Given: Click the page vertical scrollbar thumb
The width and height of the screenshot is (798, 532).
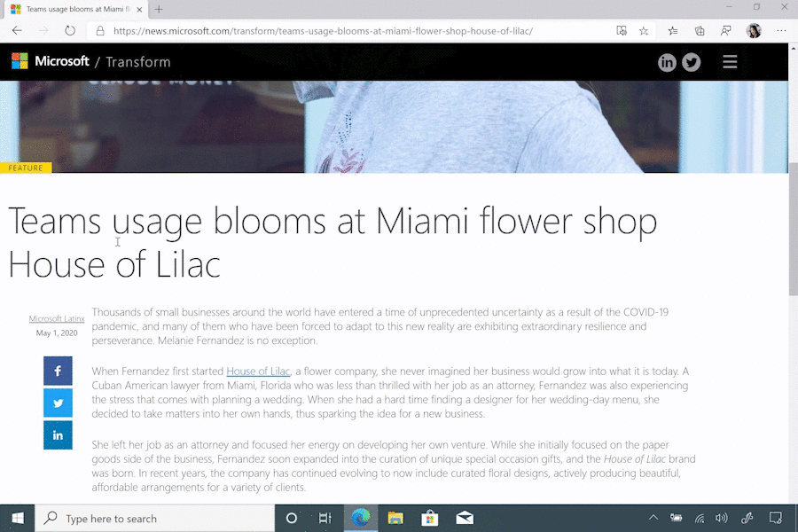Looking at the screenshot, I should 793,229.
